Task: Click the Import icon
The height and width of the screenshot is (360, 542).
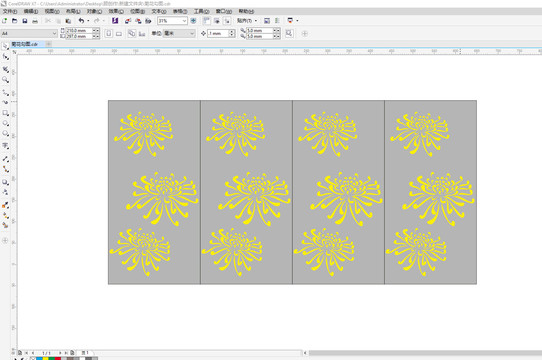Action: click(x=128, y=21)
